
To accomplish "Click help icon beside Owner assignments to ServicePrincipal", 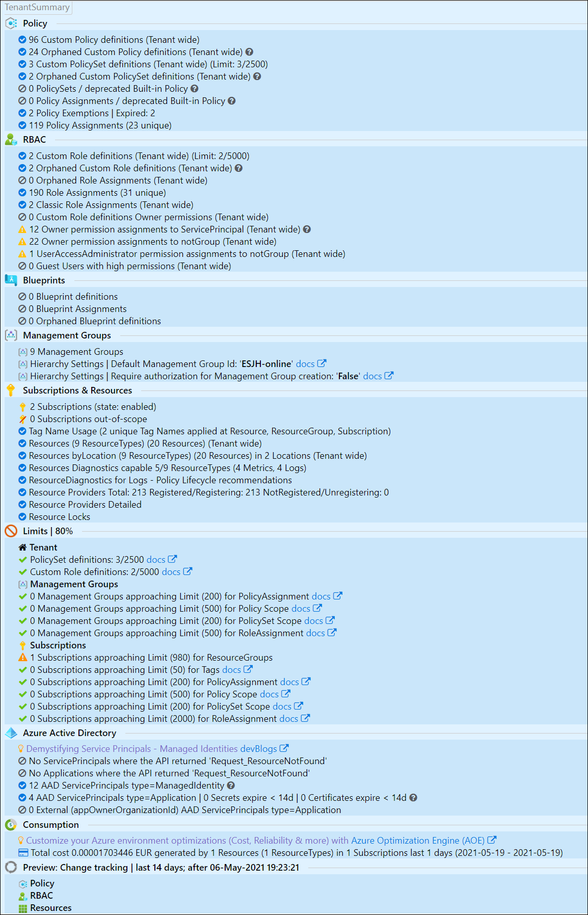I will tap(307, 229).
